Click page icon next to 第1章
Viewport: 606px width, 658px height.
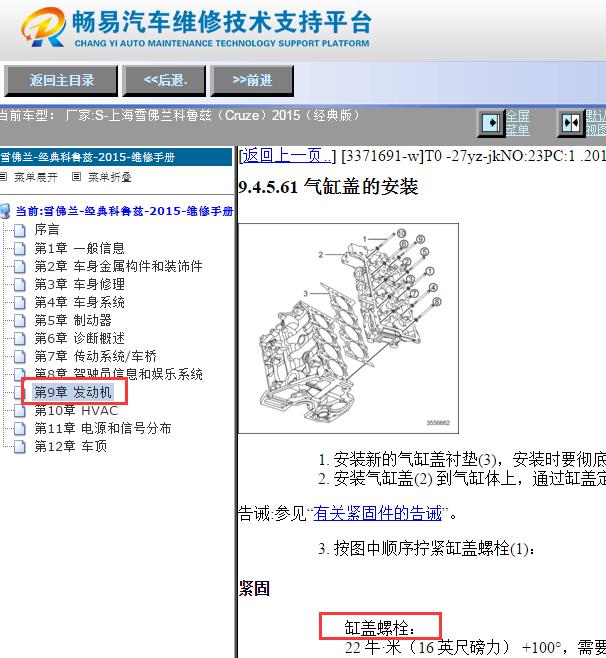click(x=19, y=248)
